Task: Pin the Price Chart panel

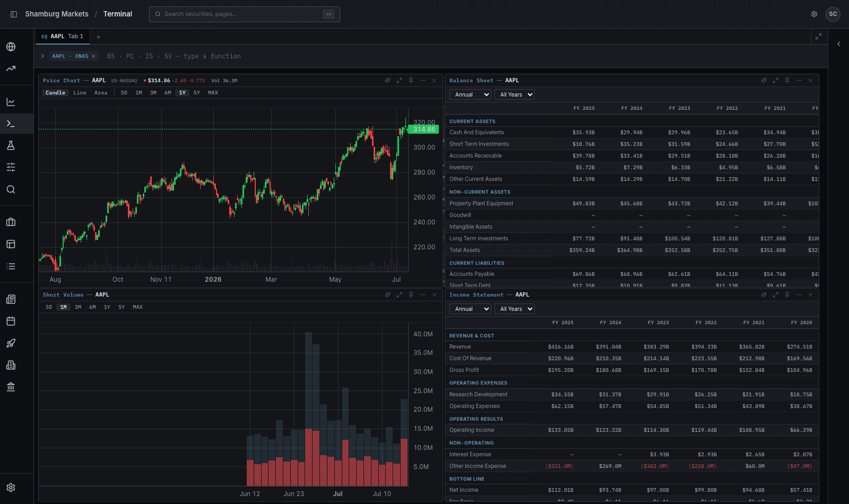Action: click(x=411, y=81)
